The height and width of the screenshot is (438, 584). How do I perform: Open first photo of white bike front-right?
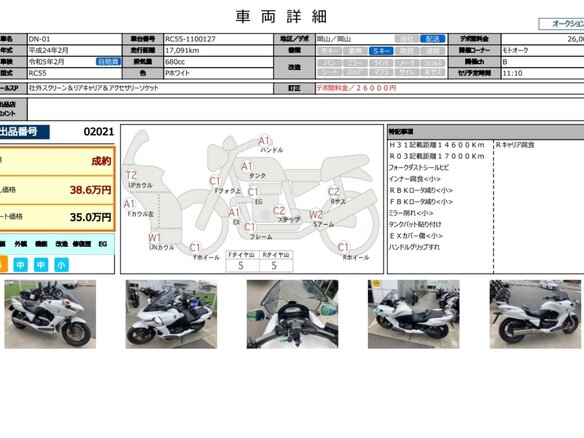click(50, 314)
